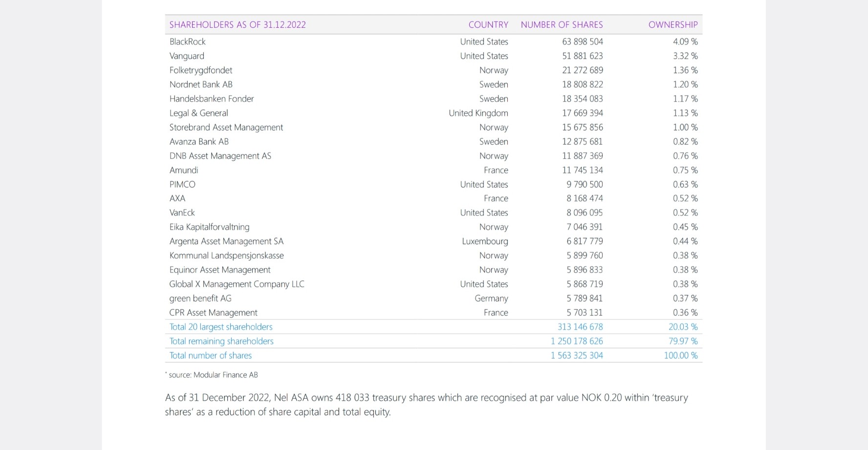
Task: Click PIMCO's number of shares value
Action: [585, 185]
